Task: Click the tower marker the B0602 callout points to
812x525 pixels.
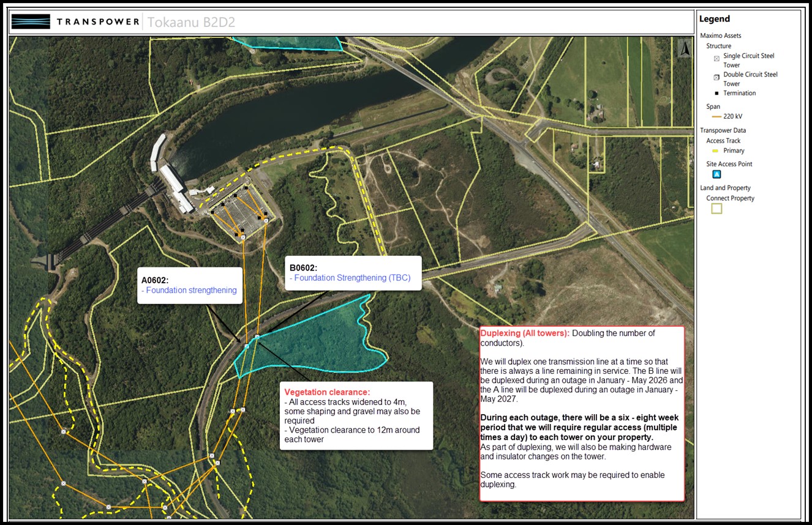Action: tap(257, 337)
